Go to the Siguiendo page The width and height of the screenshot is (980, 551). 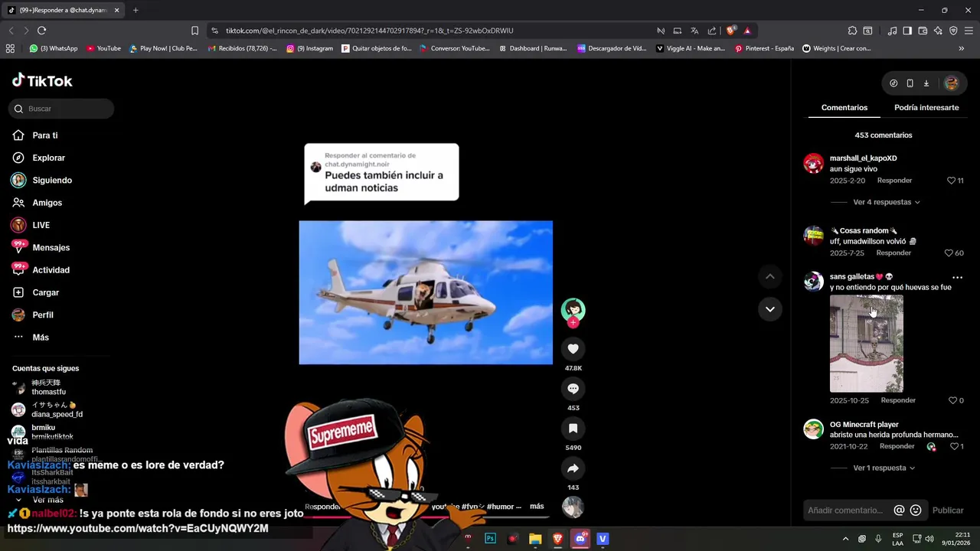[42, 181]
